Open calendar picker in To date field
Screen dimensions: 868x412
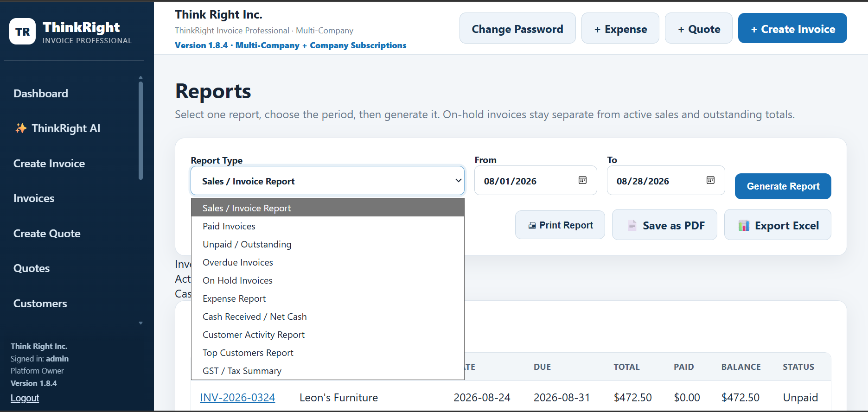tap(710, 180)
